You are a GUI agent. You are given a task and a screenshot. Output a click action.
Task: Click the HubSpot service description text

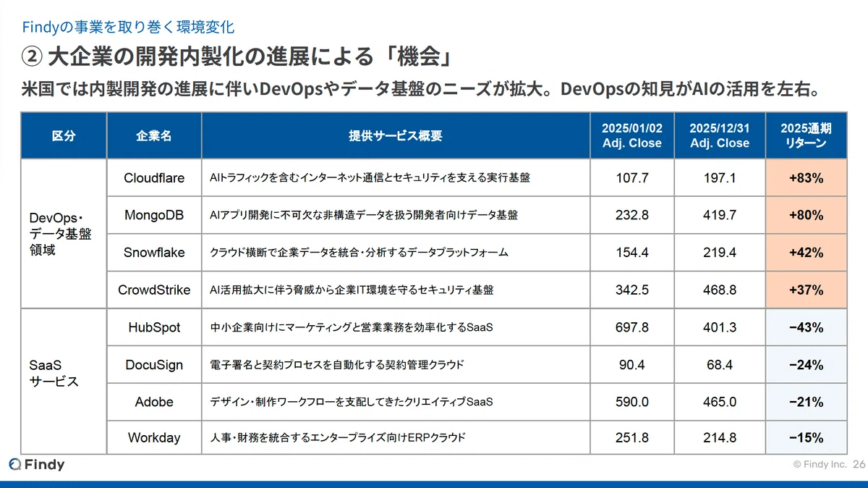tap(351, 327)
